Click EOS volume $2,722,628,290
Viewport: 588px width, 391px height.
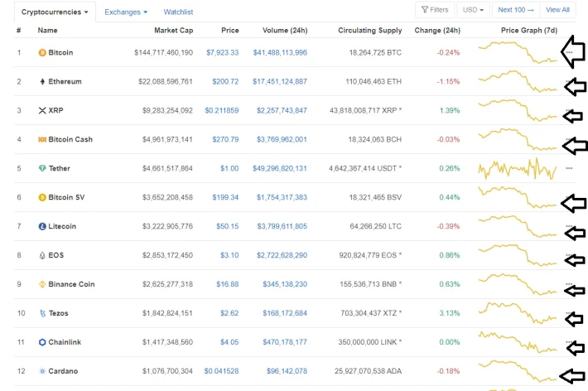tap(282, 255)
